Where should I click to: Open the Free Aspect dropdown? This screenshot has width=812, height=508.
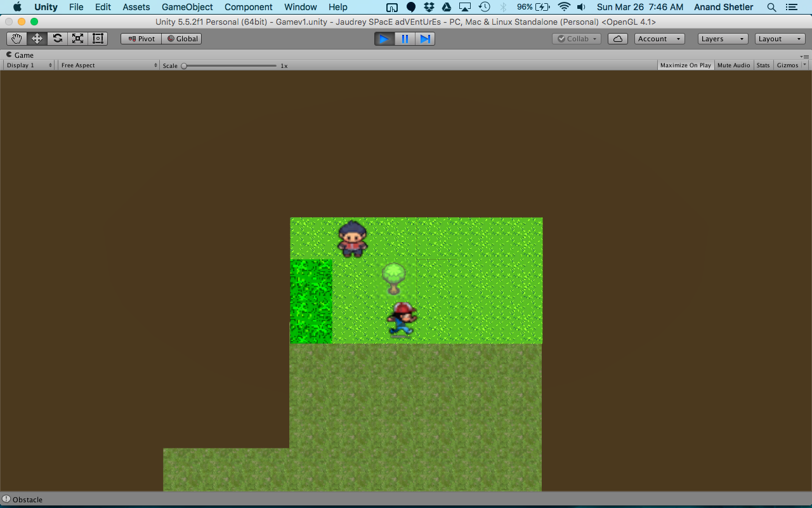tap(109, 65)
